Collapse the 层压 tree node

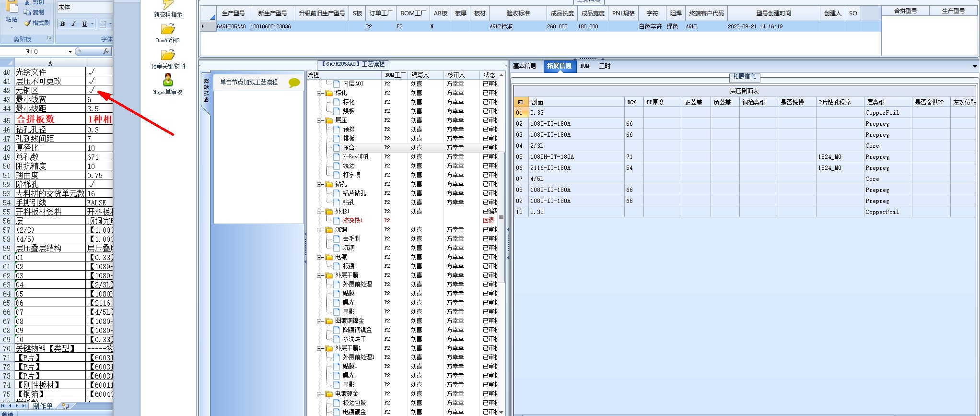pos(319,120)
